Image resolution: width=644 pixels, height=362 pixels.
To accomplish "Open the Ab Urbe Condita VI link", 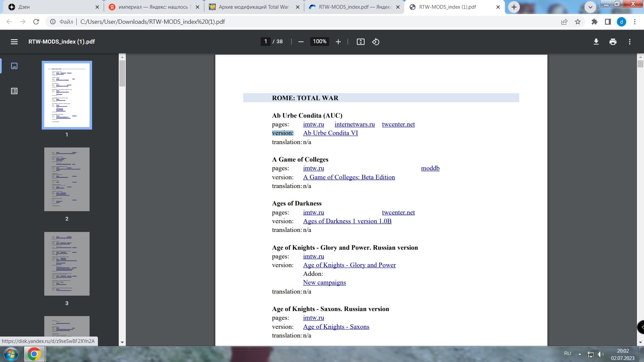I will click(330, 133).
